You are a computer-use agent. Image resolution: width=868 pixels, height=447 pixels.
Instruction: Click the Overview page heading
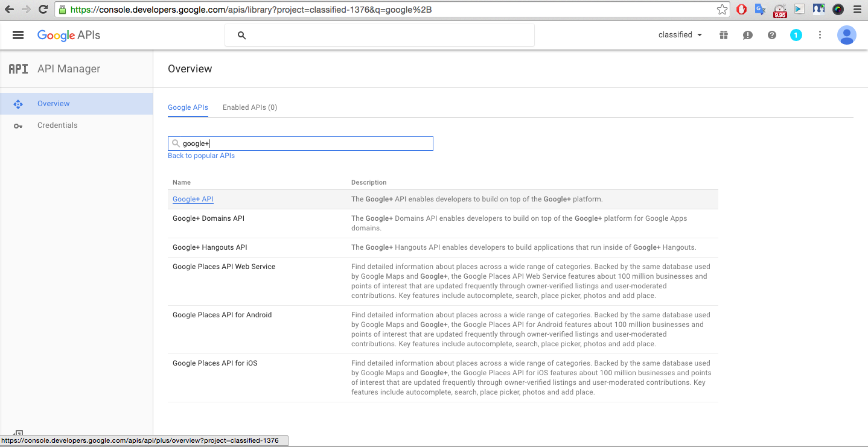190,69
